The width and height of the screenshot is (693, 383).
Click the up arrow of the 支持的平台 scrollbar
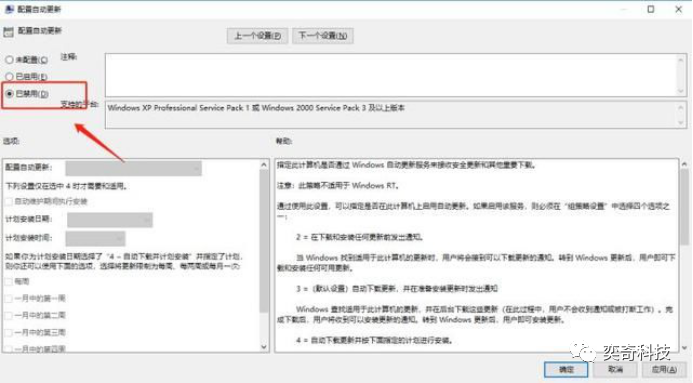tap(681, 107)
